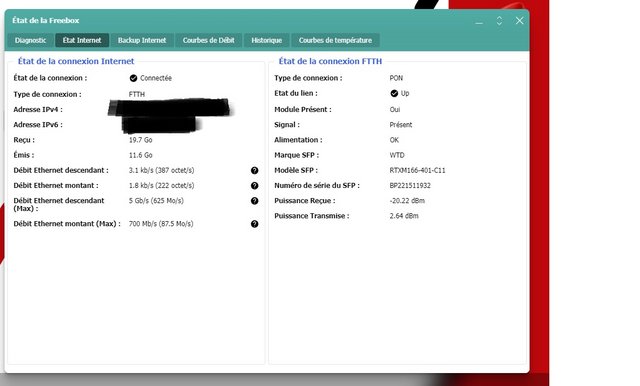Click the Signal value Présent

point(401,125)
